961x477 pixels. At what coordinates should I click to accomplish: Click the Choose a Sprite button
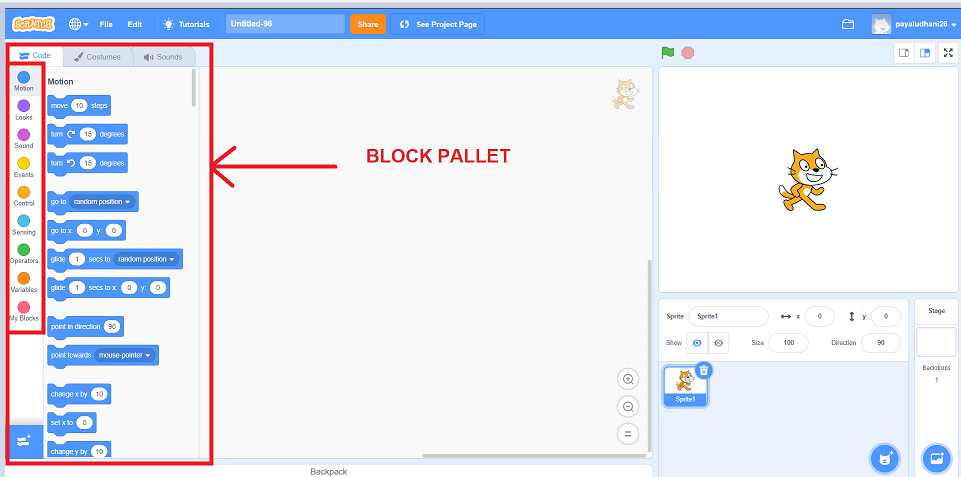tap(883, 456)
